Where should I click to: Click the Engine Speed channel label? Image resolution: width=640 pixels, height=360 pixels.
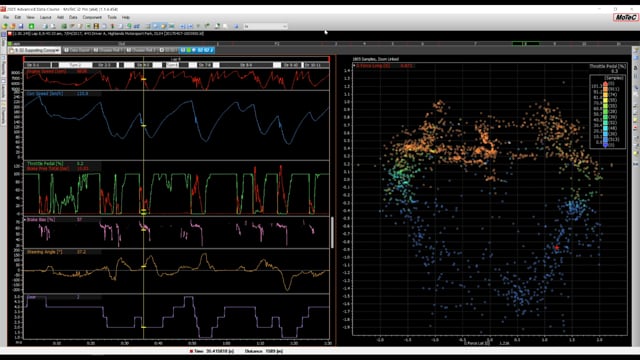coord(46,71)
